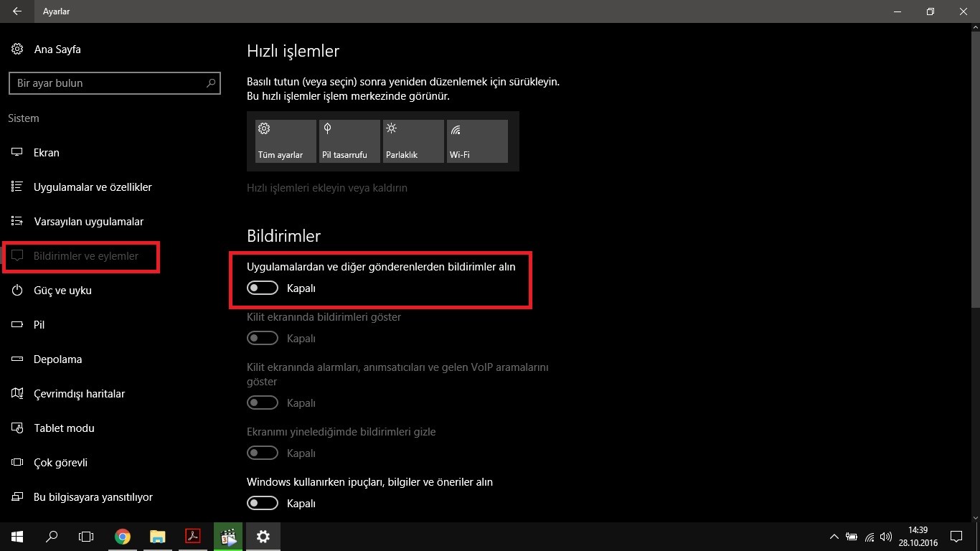
Task: Click the Tüm ayarlar quick action tile
Action: 286,141
